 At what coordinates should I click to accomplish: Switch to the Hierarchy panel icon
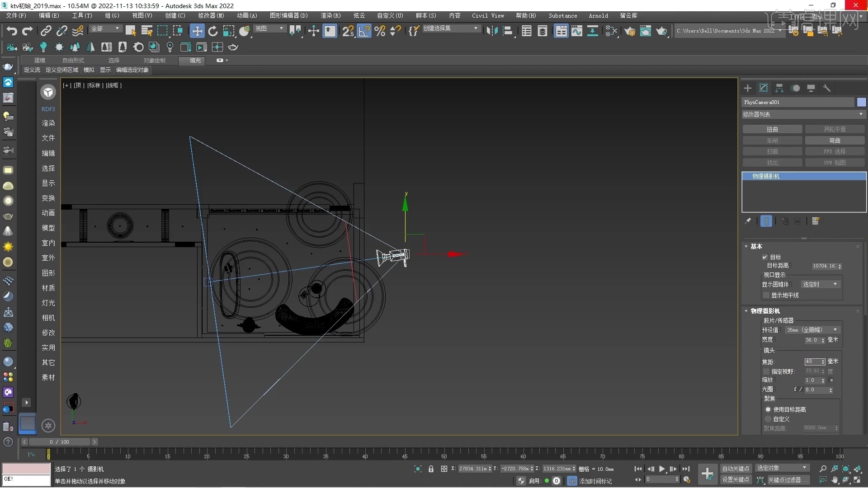point(779,88)
